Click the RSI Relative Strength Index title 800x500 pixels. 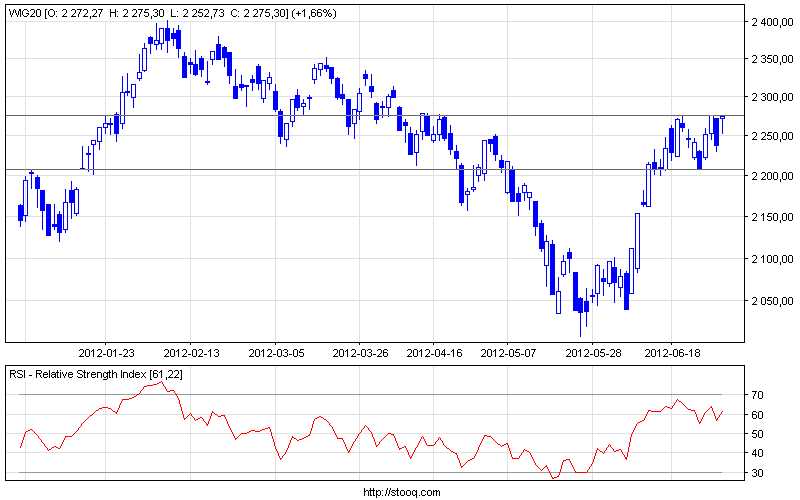pos(95,374)
